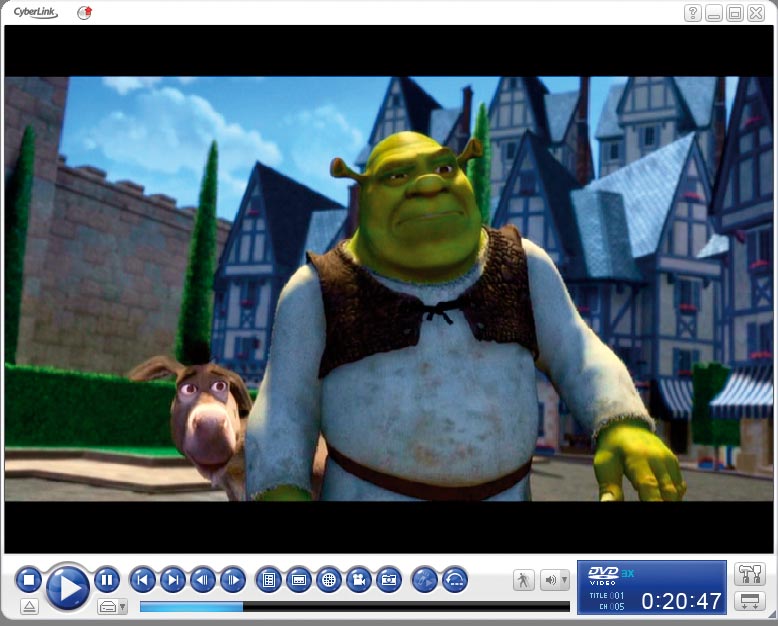Screen dimensions: 778x626
Task: Capture a frame snapshot
Action: pos(389,579)
